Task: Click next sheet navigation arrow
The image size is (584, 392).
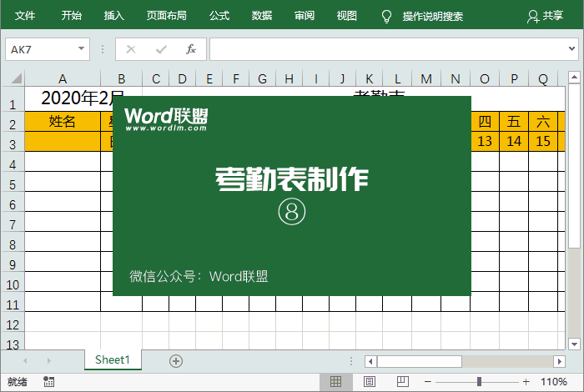Action: tap(48, 360)
